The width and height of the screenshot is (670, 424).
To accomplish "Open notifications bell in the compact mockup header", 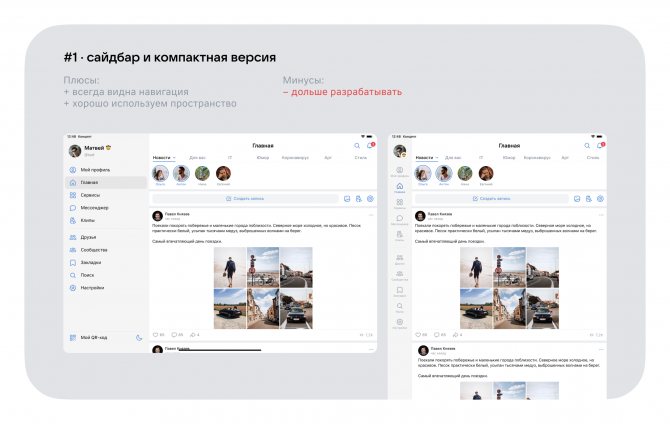I will (x=600, y=146).
